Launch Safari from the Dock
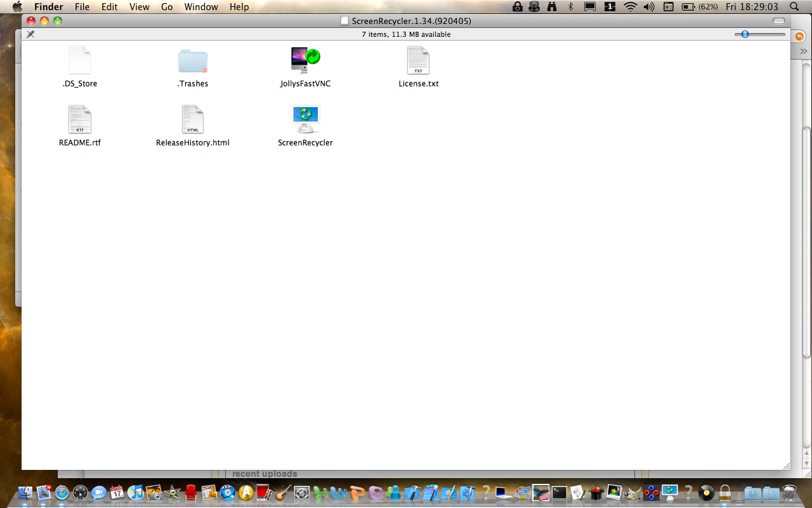Screen dimensions: 812x508 point(62,492)
